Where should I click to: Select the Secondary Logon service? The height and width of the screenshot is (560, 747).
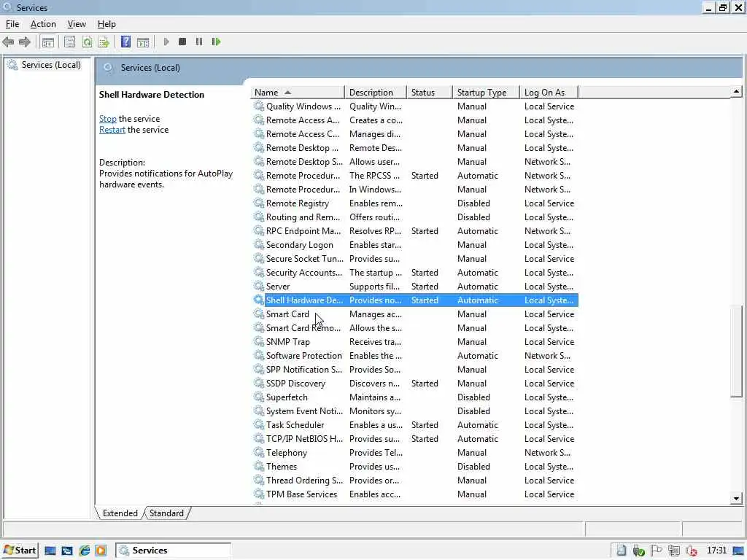[414, 245]
